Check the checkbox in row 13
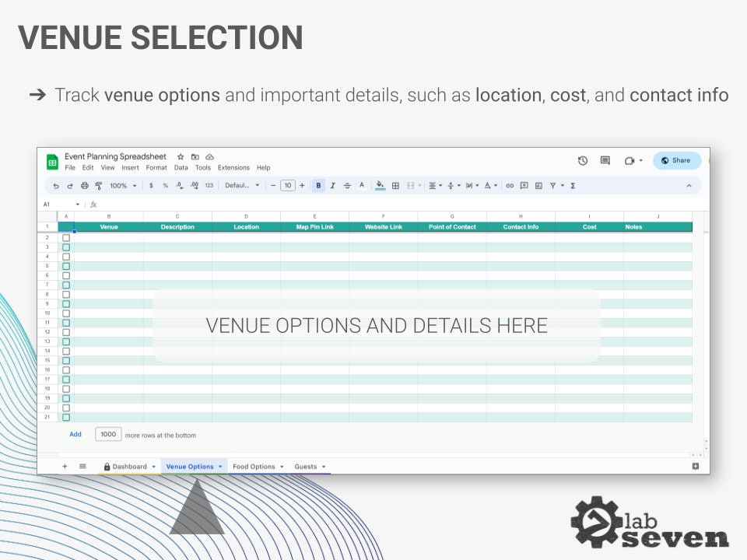 click(x=66, y=341)
